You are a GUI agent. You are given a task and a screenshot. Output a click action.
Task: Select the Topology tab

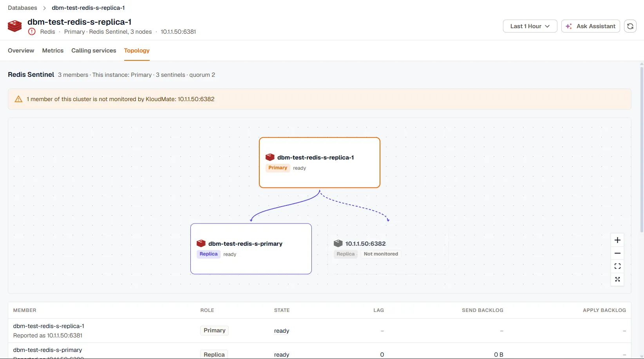[137, 51]
